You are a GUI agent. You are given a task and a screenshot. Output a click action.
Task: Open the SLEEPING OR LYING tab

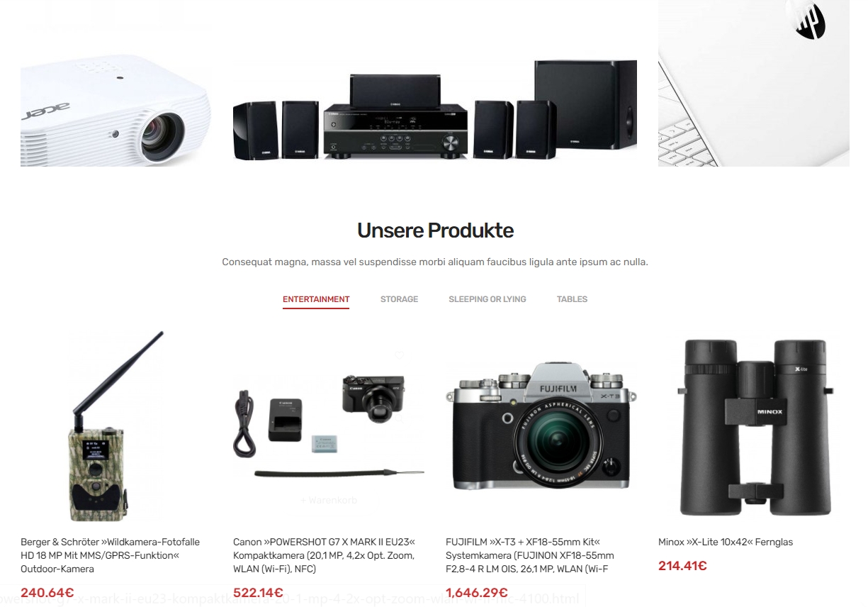487,299
